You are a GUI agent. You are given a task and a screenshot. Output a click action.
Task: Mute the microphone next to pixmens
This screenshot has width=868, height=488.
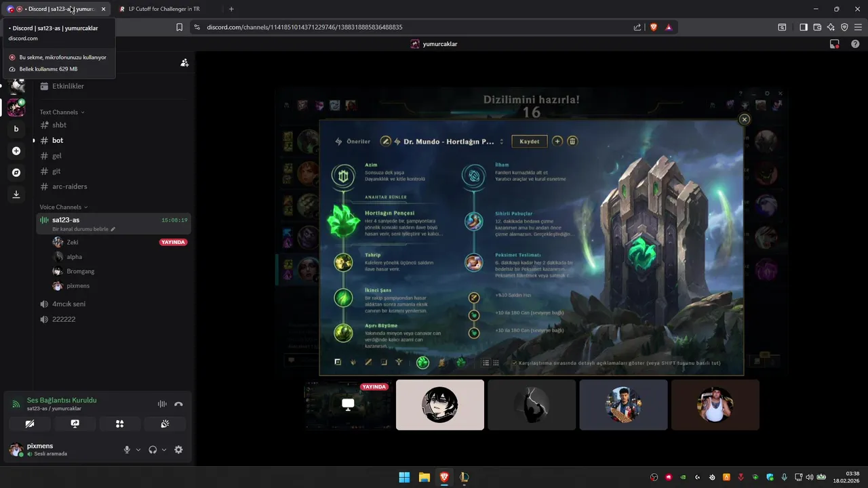point(127,449)
